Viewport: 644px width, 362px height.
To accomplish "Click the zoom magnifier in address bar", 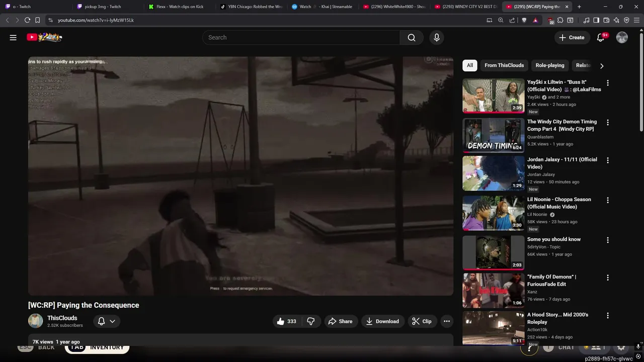I will 501,20.
